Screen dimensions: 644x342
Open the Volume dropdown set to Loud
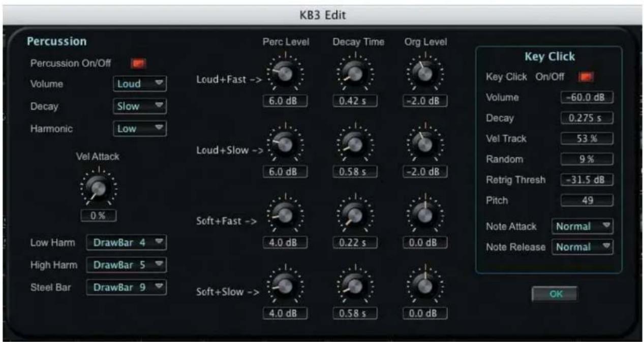[x=140, y=84]
